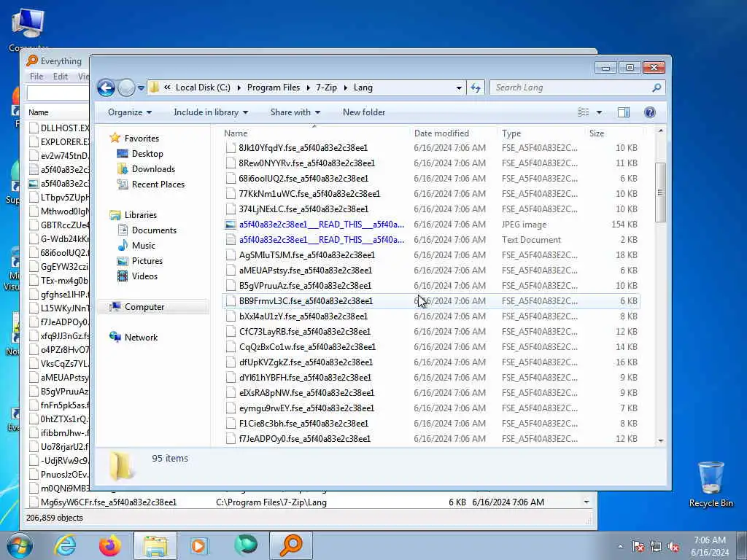Open the Documents library
The height and width of the screenshot is (560, 747).
tap(154, 230)
